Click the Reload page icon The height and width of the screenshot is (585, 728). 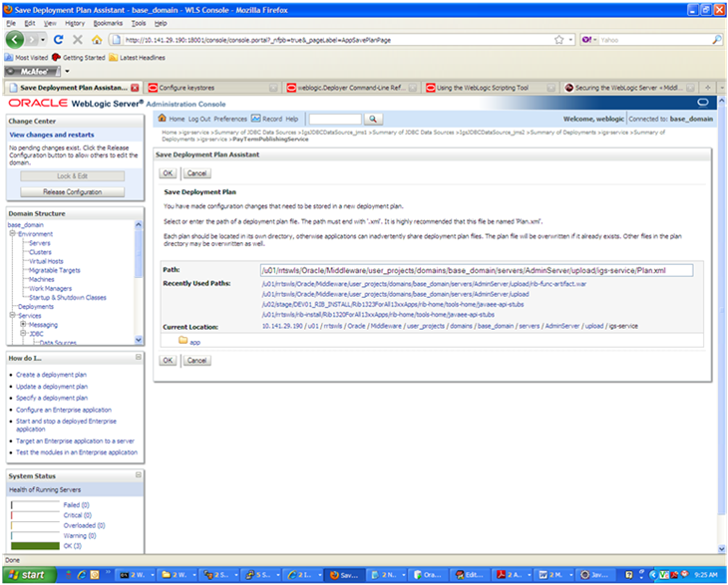click(x=59, y=40)
